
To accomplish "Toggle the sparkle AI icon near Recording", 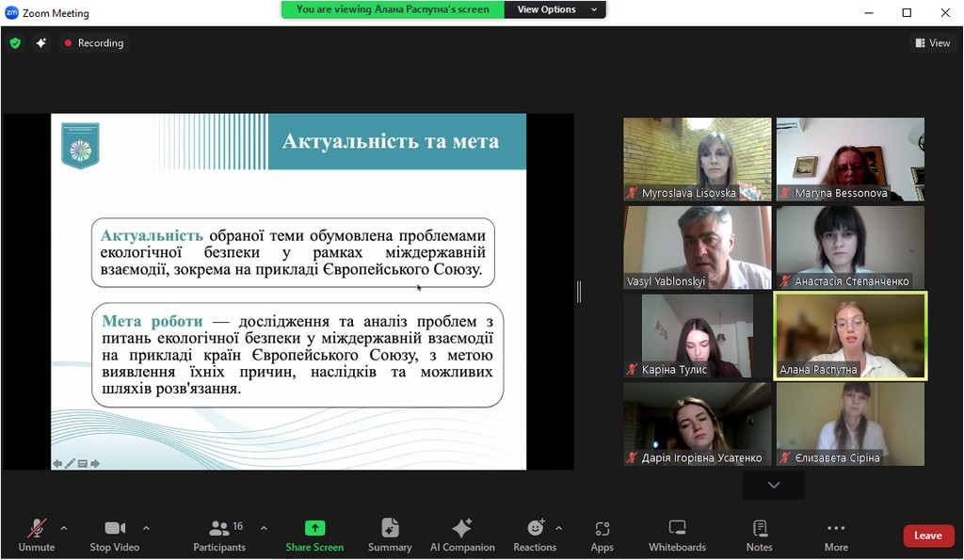I will point(41,43).
